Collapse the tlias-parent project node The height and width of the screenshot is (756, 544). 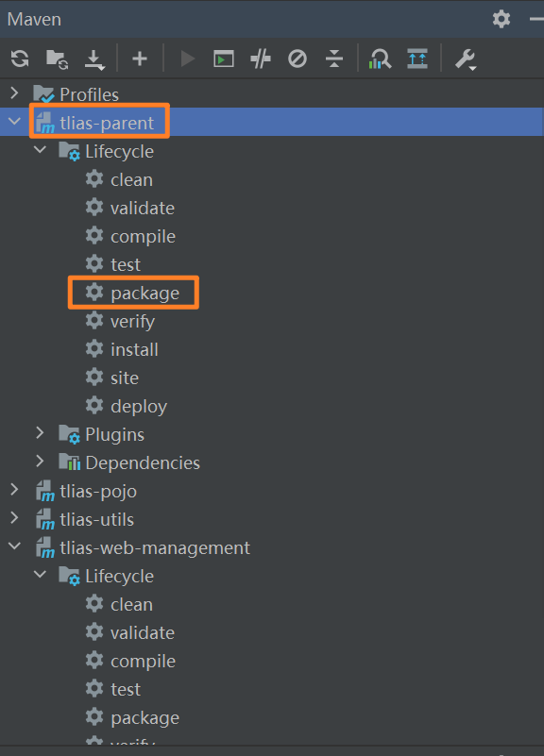click(x=14, y=122)
